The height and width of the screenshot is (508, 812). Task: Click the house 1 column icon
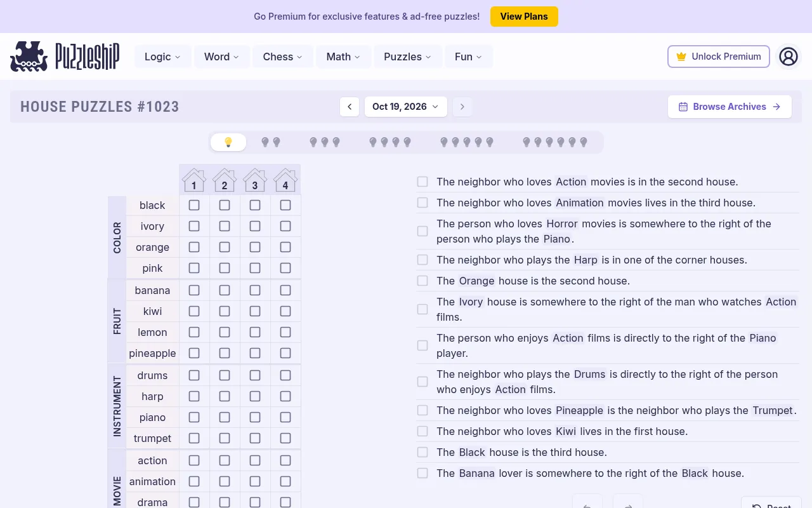(x=194, y=180)
